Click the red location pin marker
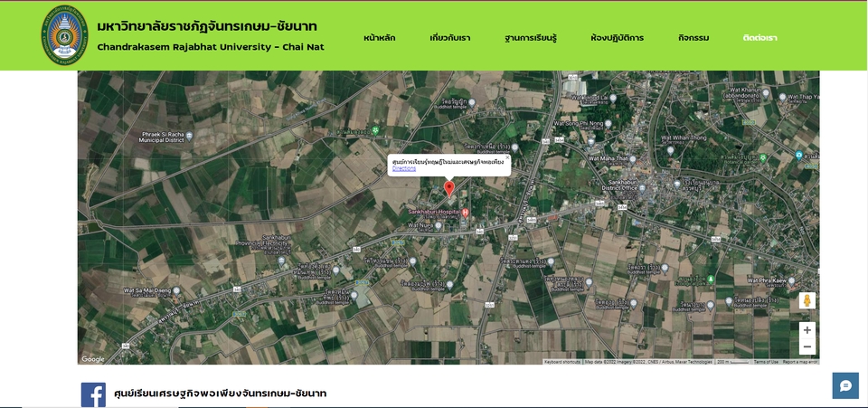868x408 pixels. (x=449, y=188)
